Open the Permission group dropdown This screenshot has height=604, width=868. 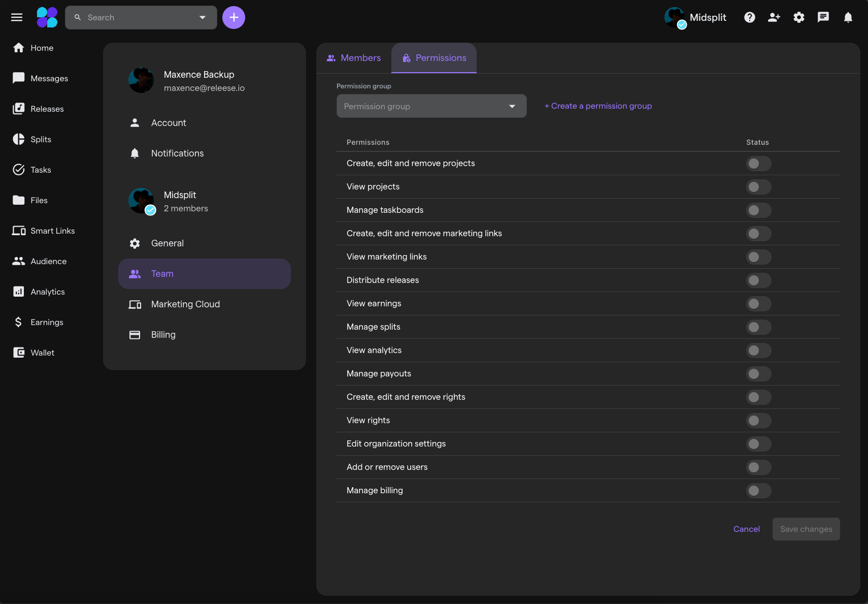click(431, 106)
